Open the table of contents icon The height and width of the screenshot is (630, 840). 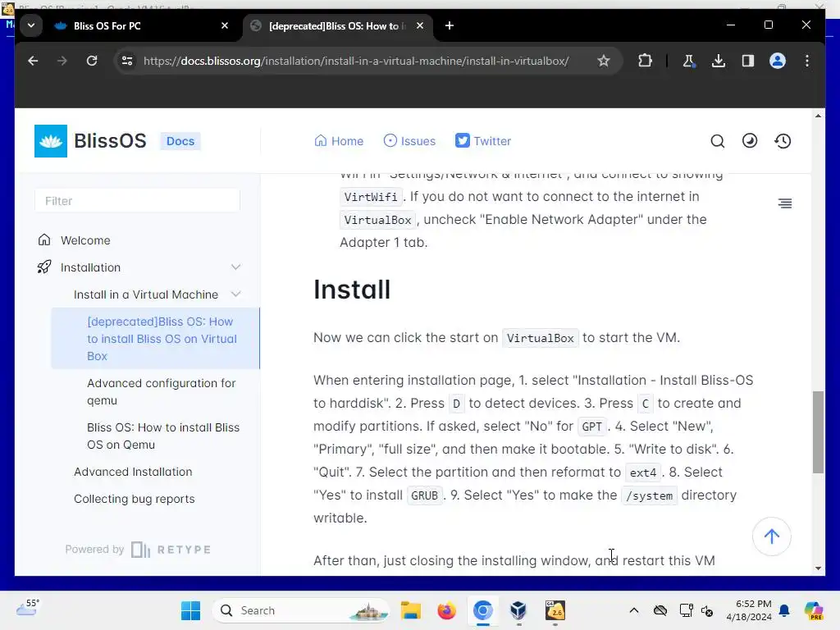(785, 203)
